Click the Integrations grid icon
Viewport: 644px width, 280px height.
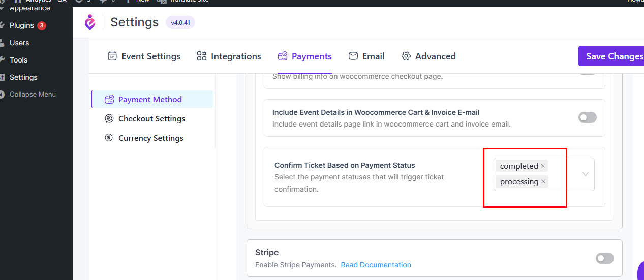(202, 56)
